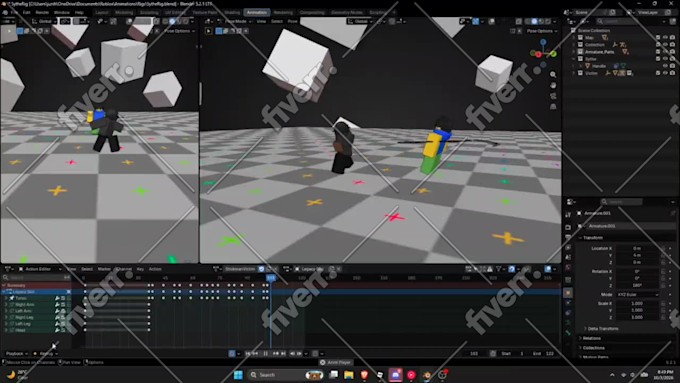Screen dimensions: 680x383
Task: Expand the Collections section in properties
Action: click(x=593, y=348)
